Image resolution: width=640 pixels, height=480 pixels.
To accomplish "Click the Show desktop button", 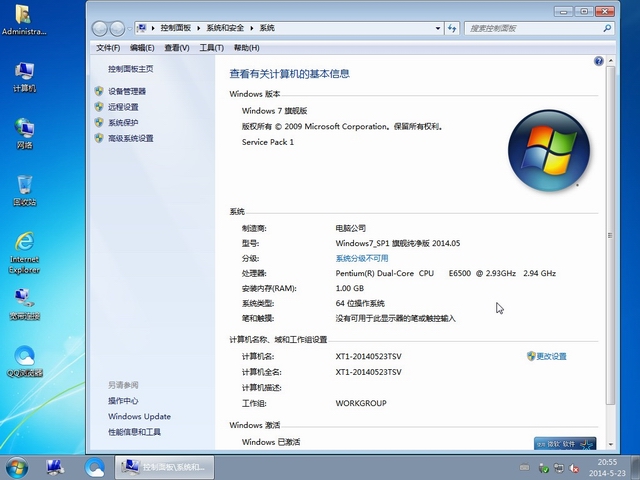I will pos(634,467).
